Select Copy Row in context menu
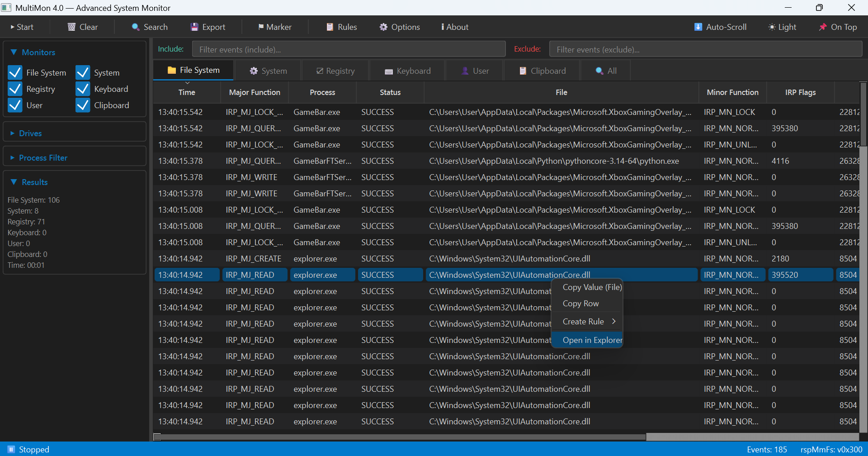This screenshot has width=868, height=456. 587,304
